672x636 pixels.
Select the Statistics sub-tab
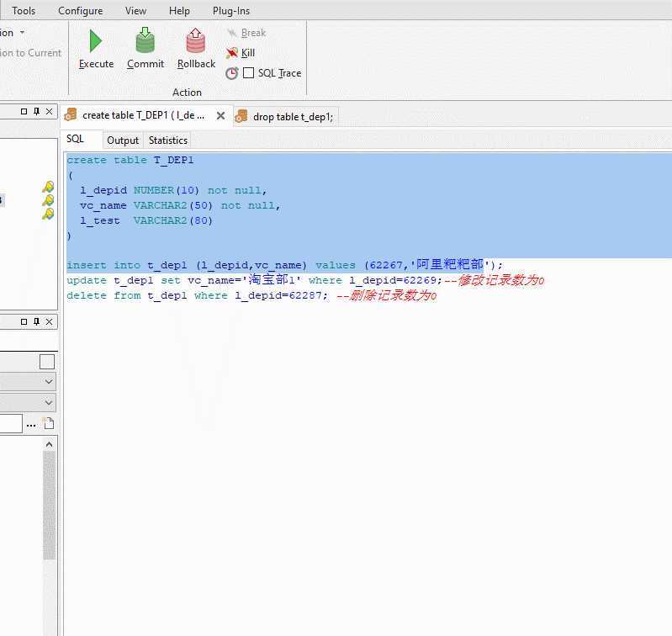coord(168,140)
